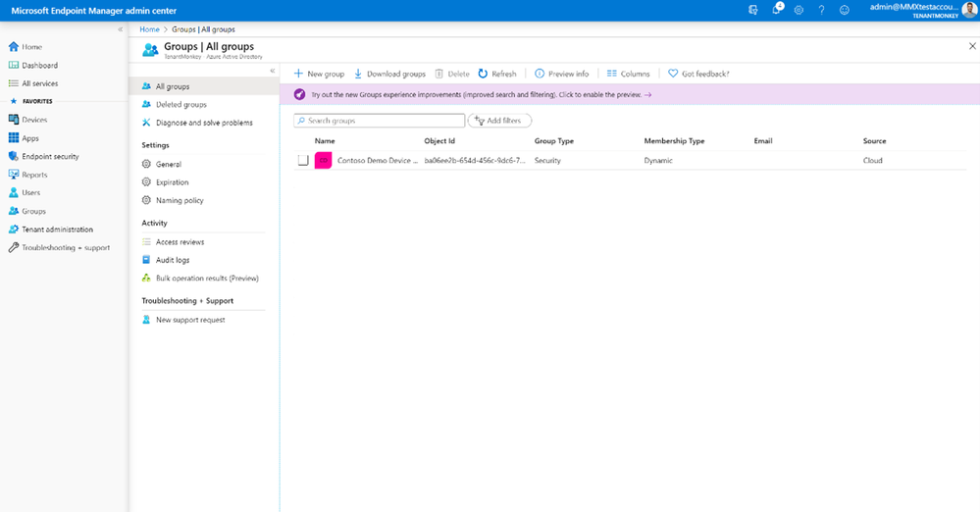Sort by Object Id column header
Viewport: 980px width, 512px height.
pos(439,141)
